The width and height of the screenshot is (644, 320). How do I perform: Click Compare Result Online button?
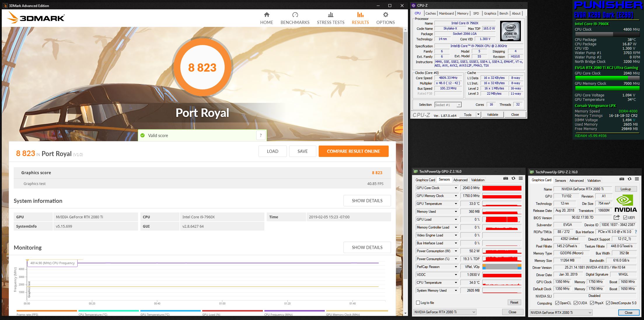click(353, 151)
